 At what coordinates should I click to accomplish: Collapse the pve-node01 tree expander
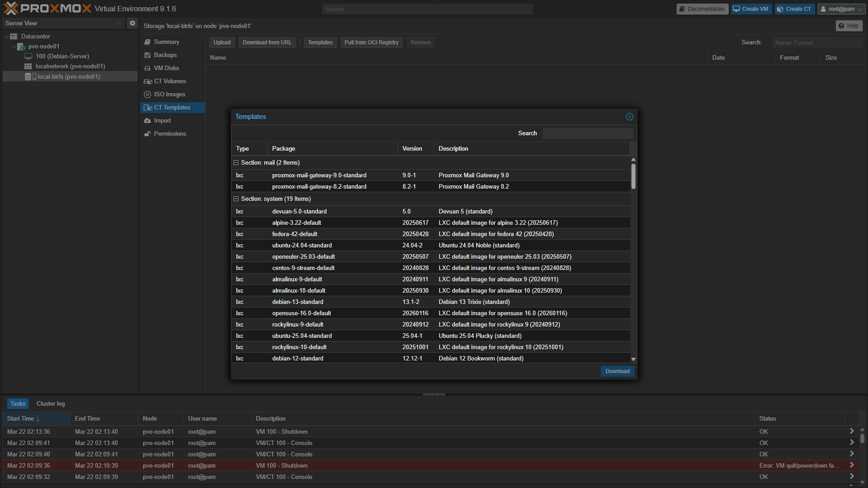point(14,46)
